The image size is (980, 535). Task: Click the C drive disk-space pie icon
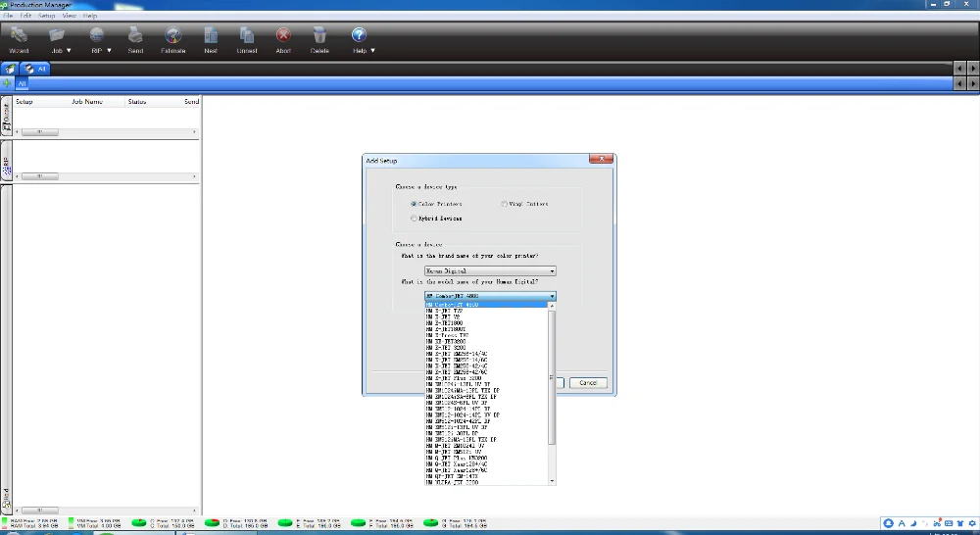pos(139,522)
